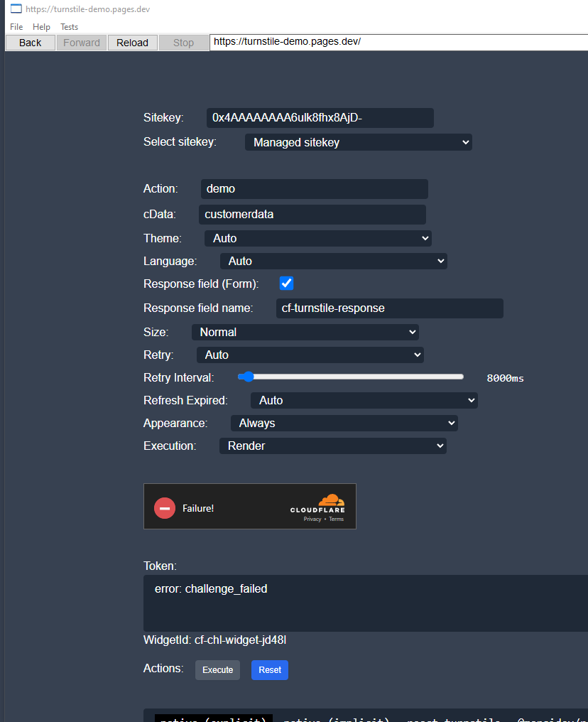This screenshot has width=588, height=722.
Task: Click the Reload button in the toolbar
Action: (x=132, y=43)
